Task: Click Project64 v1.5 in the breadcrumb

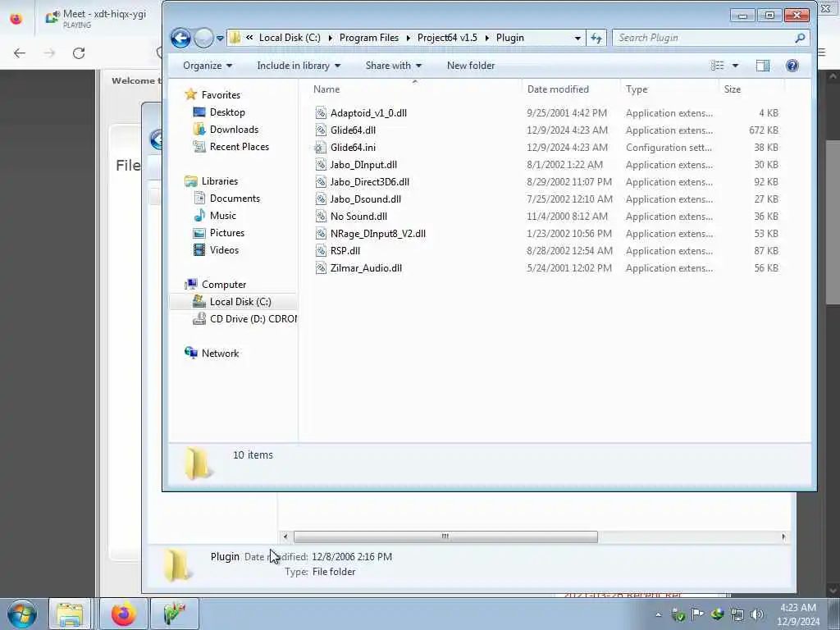Action: coord(447,38)
